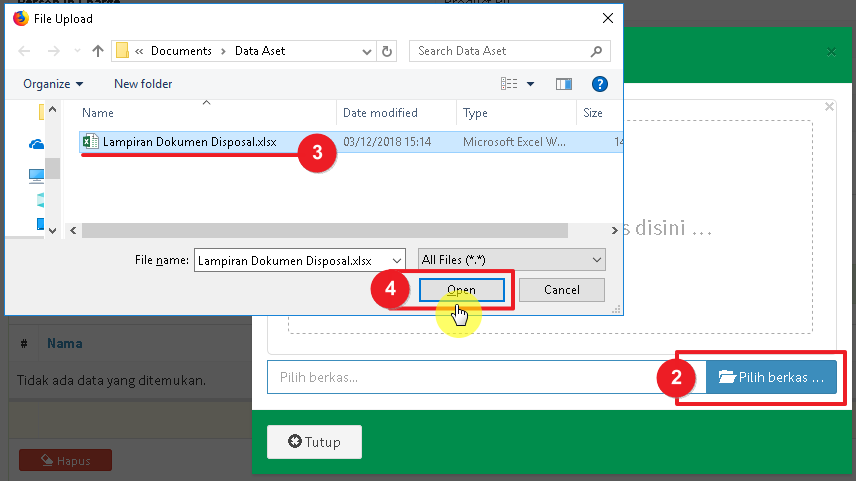
Task: Expand the Organize menu
Action: [53, 84]
